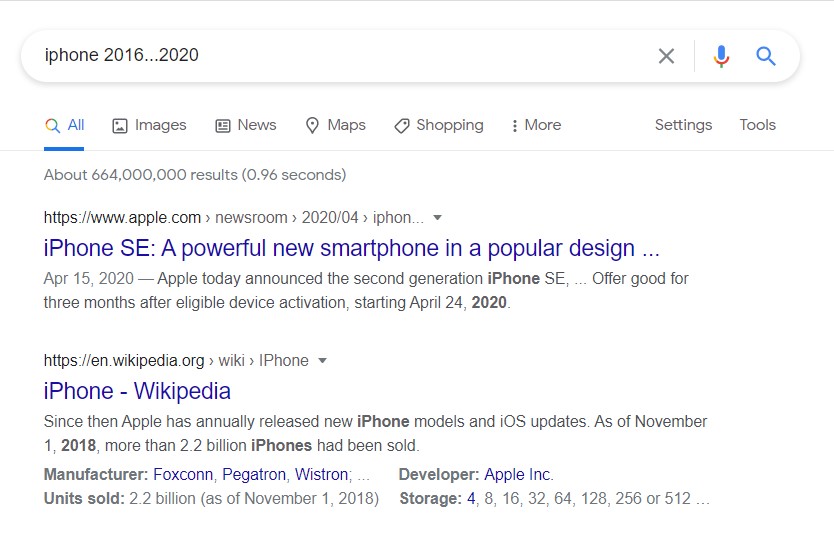This screenshot has width=834, height=550.
Task: Expand the More search categories menu
Action: tap(535, 125)
